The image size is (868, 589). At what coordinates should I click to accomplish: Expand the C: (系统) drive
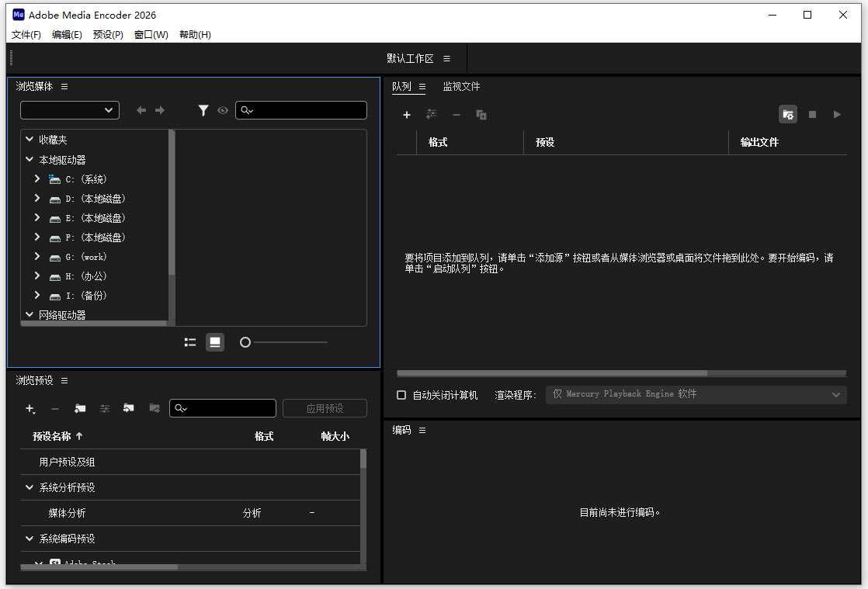click(36, 178)
